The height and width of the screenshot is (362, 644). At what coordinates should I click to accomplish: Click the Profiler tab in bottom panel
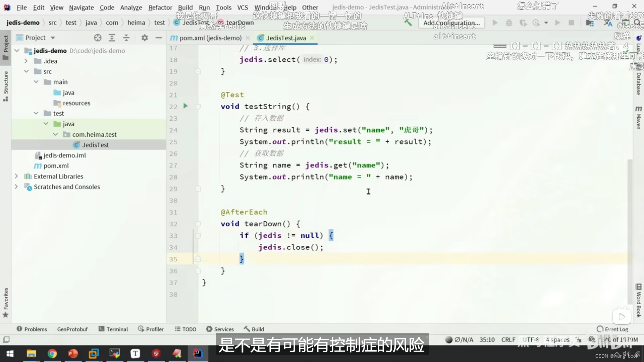coord(154,329)
